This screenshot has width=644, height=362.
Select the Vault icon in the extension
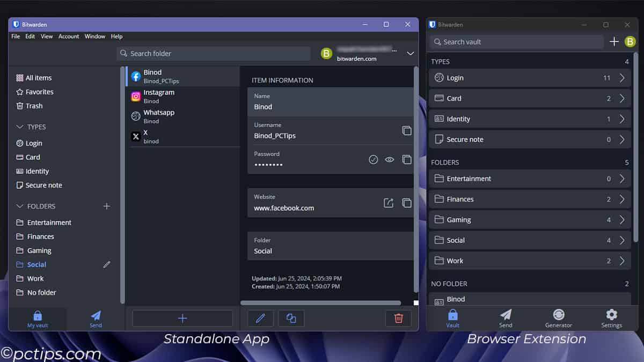click(x=452, y=317)
